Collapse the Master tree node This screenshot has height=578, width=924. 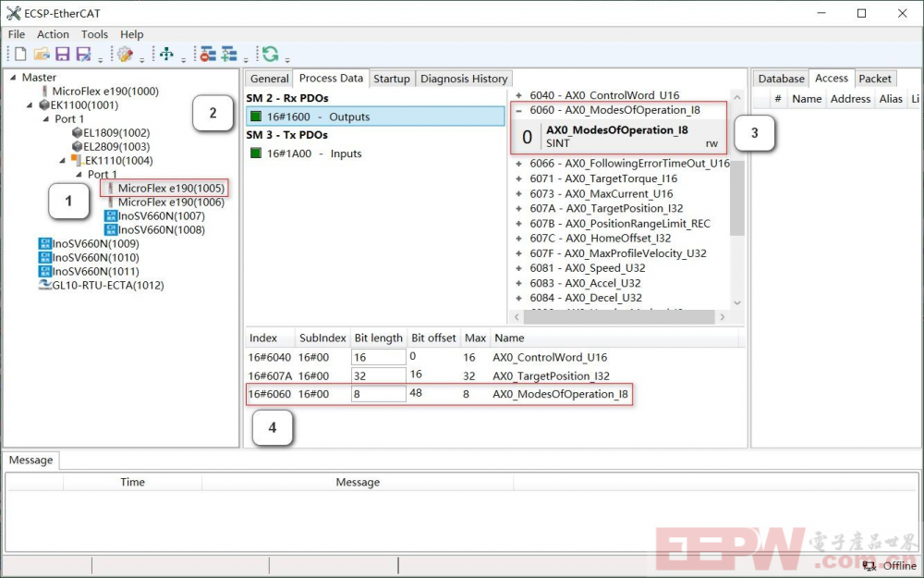tap(13, 78)
